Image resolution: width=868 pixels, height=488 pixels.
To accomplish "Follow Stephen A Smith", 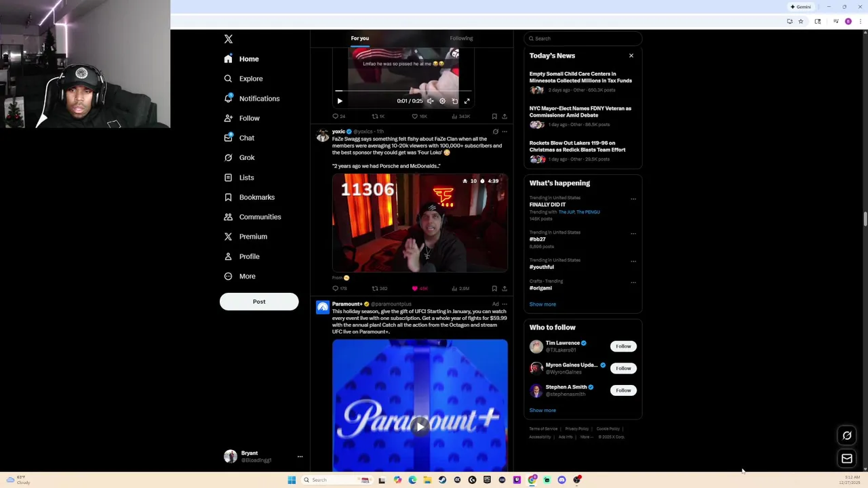I will tap(623, 390).
